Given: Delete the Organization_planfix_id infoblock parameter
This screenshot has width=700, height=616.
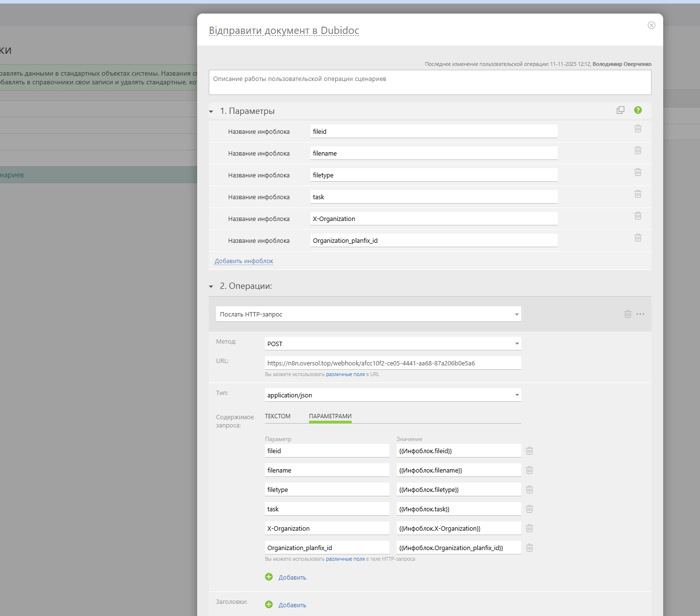Looking at the screenshot, I should tap(638, 237).
